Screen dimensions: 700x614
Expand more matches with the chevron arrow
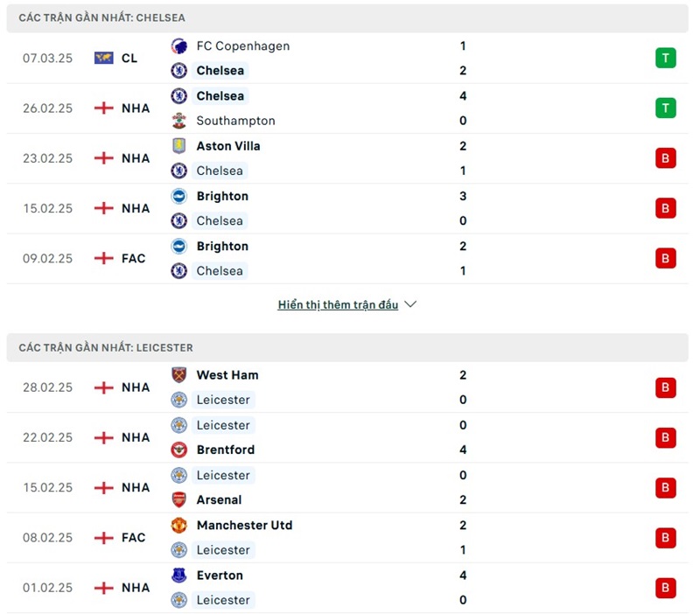click(410, 304)
